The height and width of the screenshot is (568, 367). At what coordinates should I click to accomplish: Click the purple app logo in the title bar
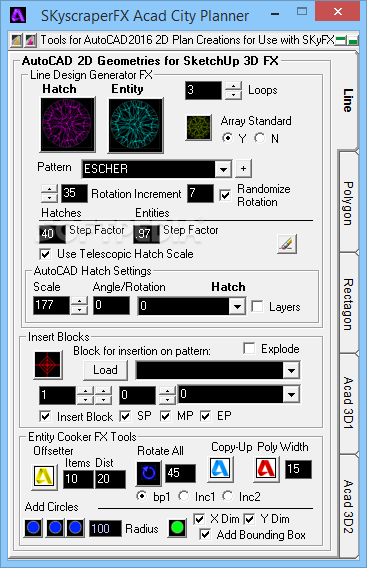[x=17, y=15]
